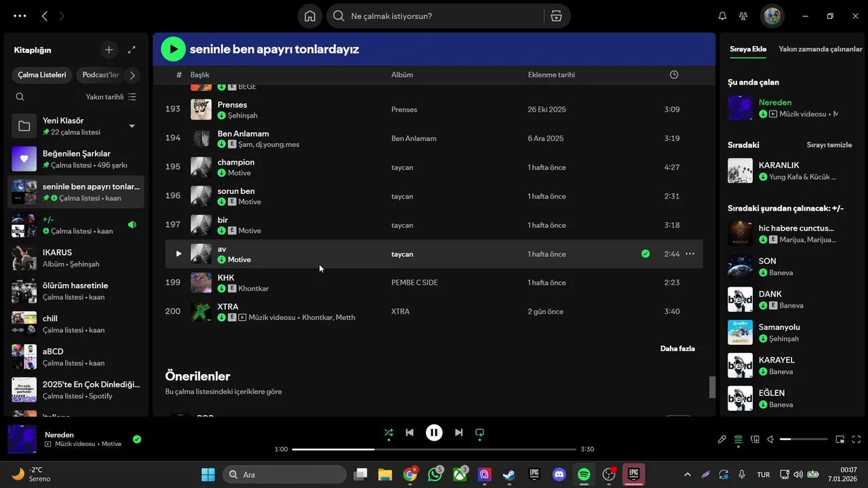Skip to the previous track
The height and width of the screenshot is (488, 868).
coord(410,432)
